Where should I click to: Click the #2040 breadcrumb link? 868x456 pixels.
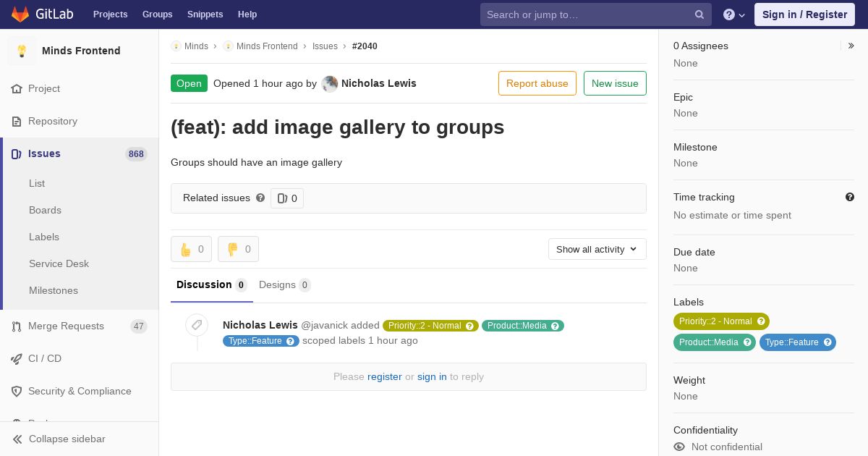tap(365, 46)
